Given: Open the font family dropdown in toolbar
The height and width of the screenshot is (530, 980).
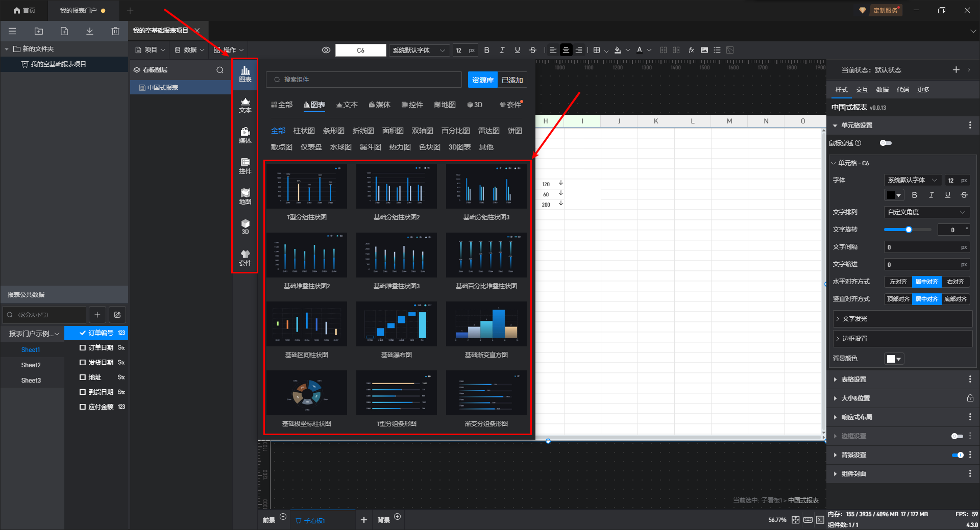Looking at the screenshot, I should click(419, 50).
